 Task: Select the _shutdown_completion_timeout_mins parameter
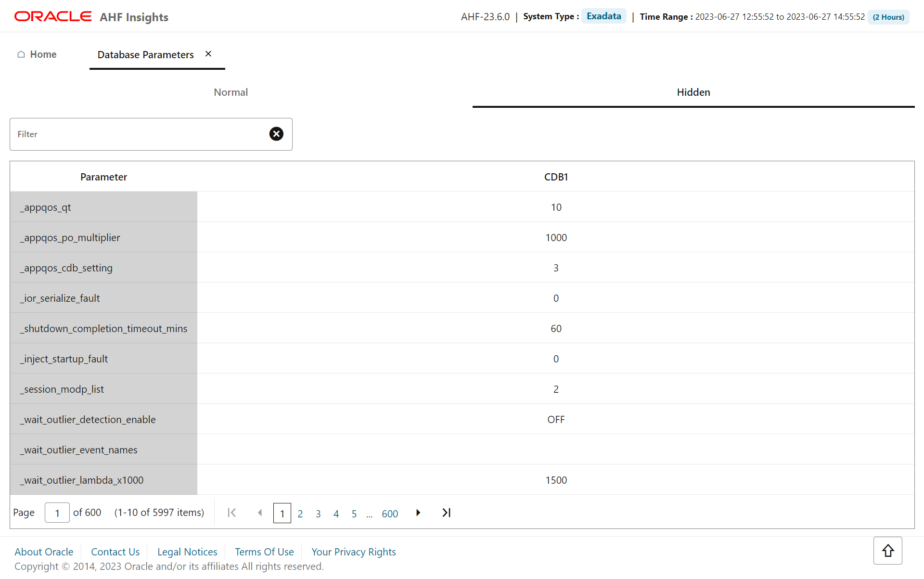click(103, 328)
